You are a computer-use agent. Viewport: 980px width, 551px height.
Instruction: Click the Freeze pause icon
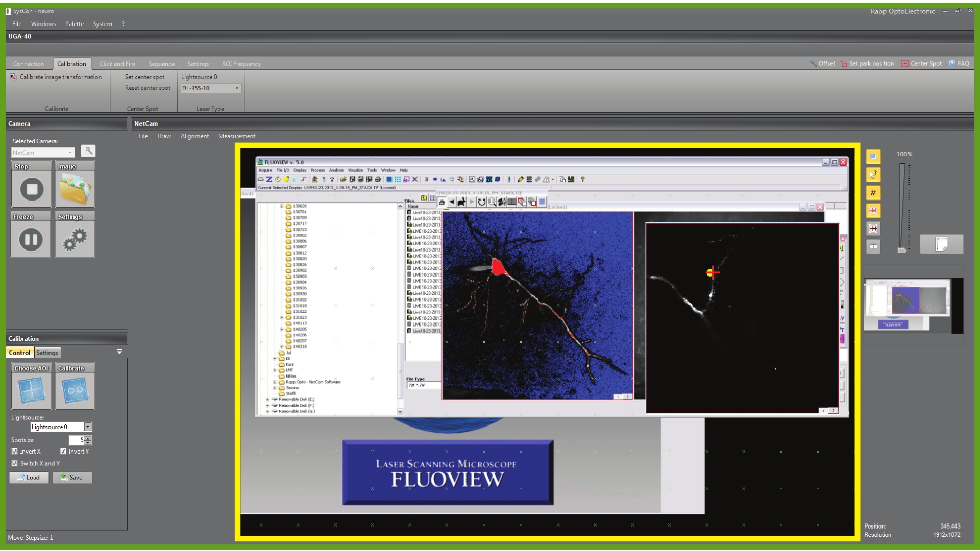[x=31, y=239]
